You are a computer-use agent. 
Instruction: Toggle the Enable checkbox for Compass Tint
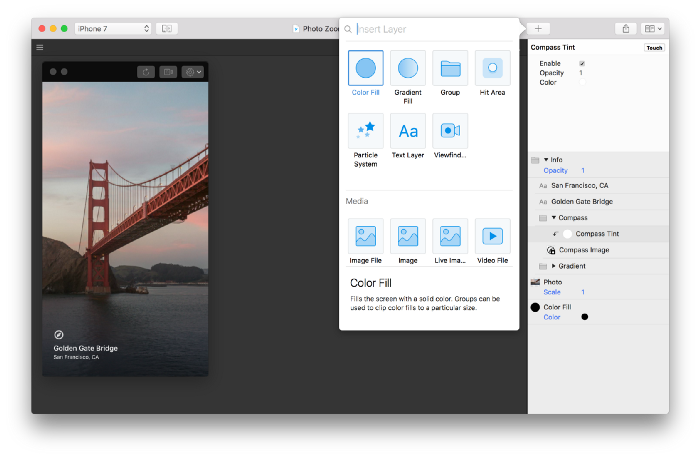(x=582, y=64)
